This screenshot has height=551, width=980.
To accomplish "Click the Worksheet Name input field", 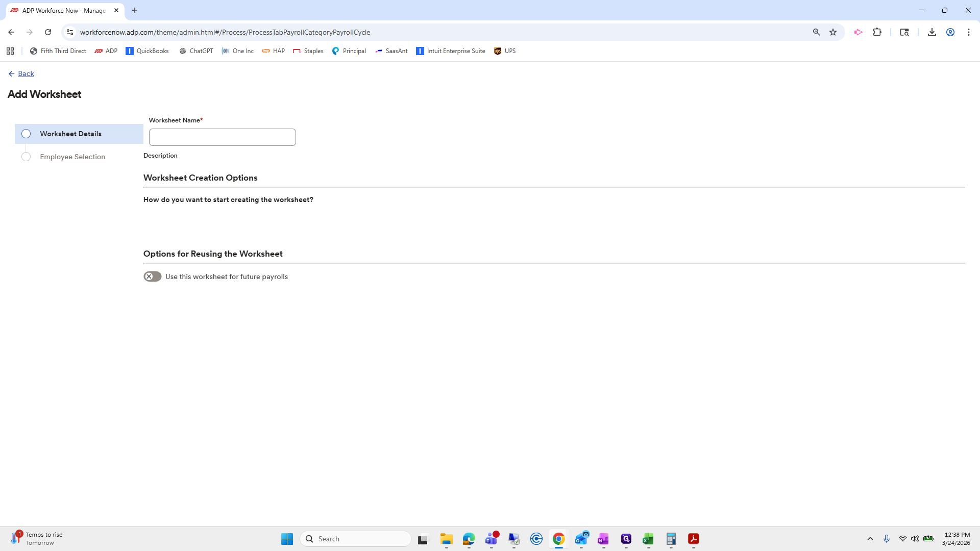I will (222, 137).
